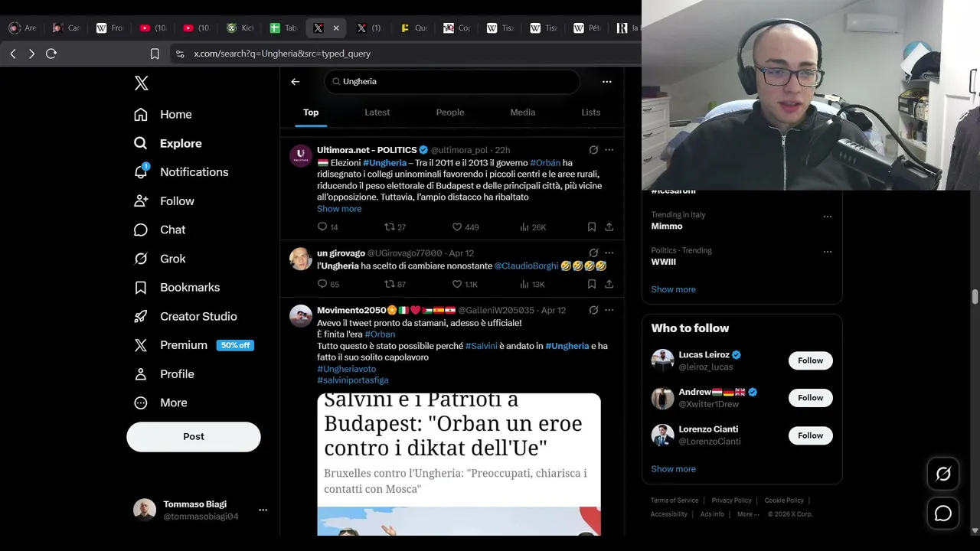Switch to Lists tab
The height and width of the screenshot is (551, 980).
[591, 112]
